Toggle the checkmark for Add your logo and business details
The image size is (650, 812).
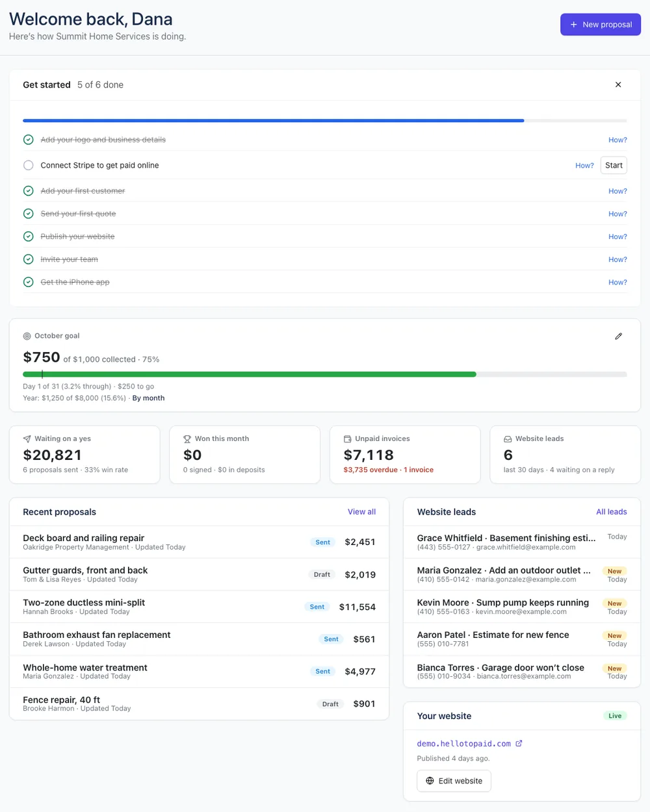click(29, 140)
